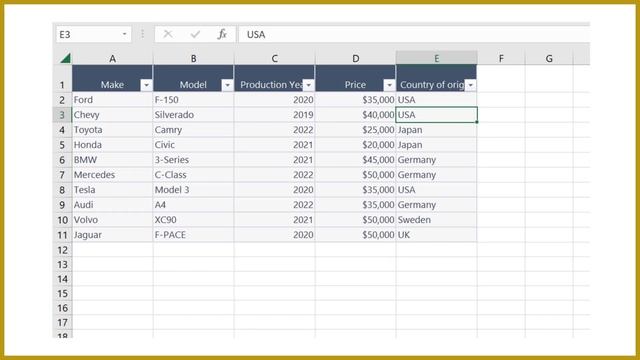This screenshot has width=640, height=360.
Task: Select row 11 header
Action: 62,235
